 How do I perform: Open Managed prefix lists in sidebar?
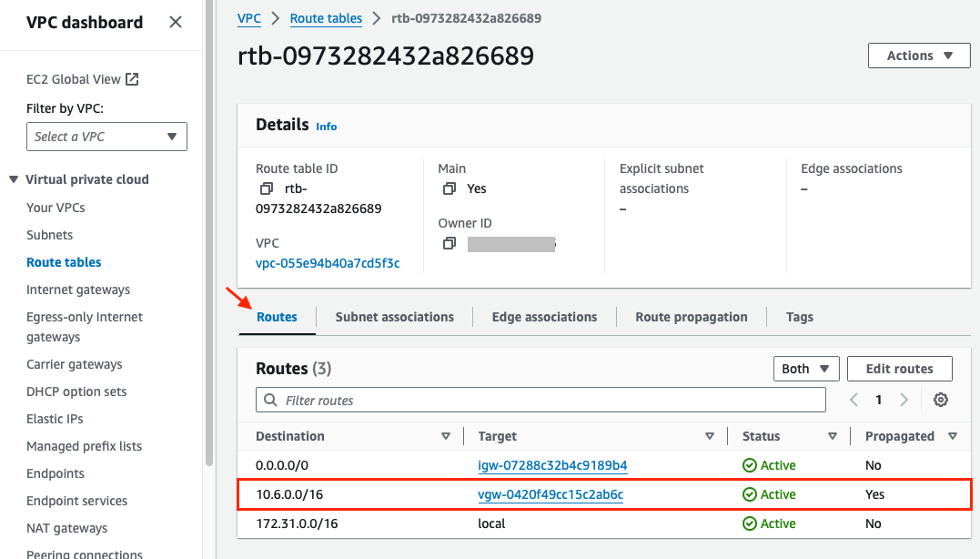click(x=84, y=446)
